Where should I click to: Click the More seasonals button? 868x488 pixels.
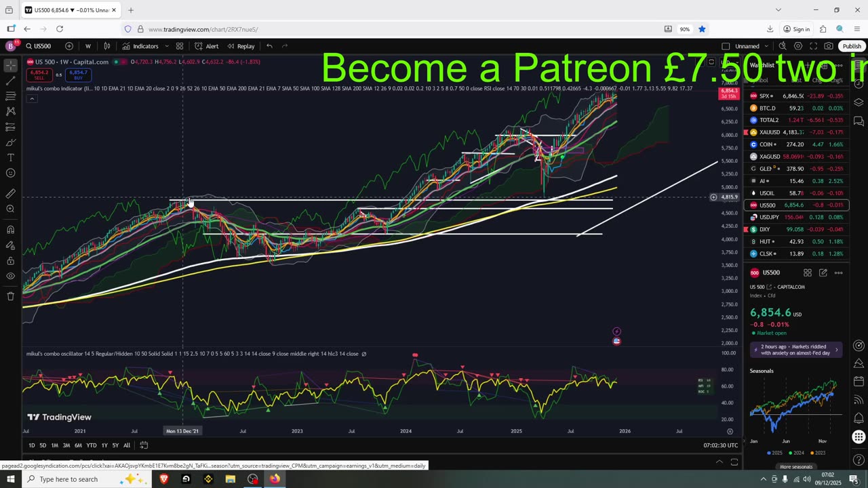[x=796, y=466]
